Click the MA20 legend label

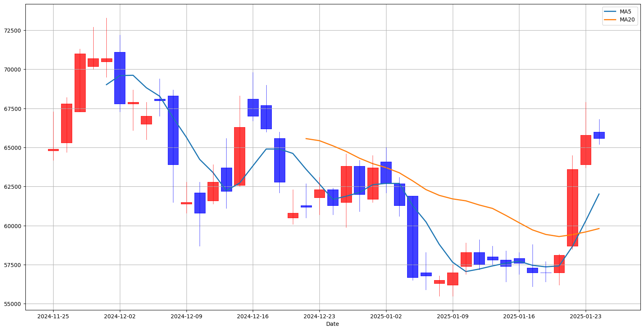[627, 20]
